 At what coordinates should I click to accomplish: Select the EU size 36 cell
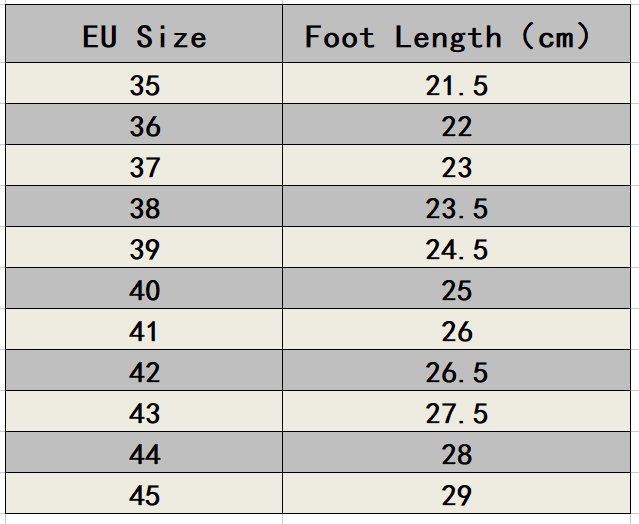pos(144,127)
